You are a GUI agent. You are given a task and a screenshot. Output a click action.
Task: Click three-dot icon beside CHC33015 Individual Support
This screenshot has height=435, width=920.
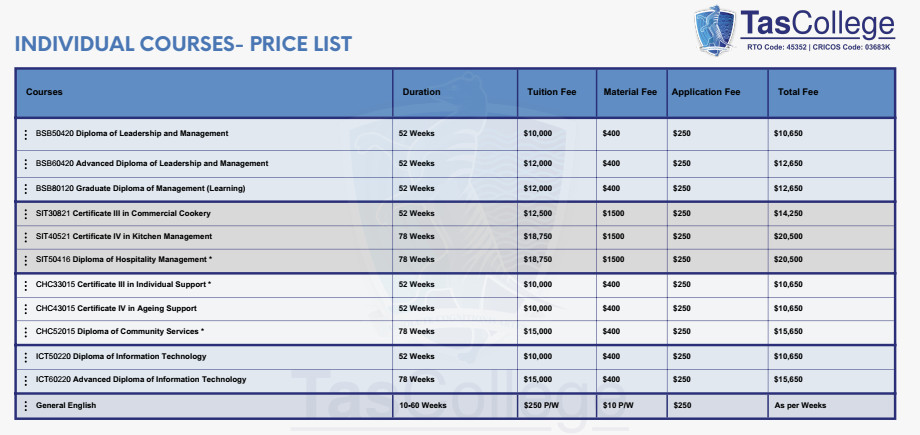pyautogui.click(x=26, y=285)
